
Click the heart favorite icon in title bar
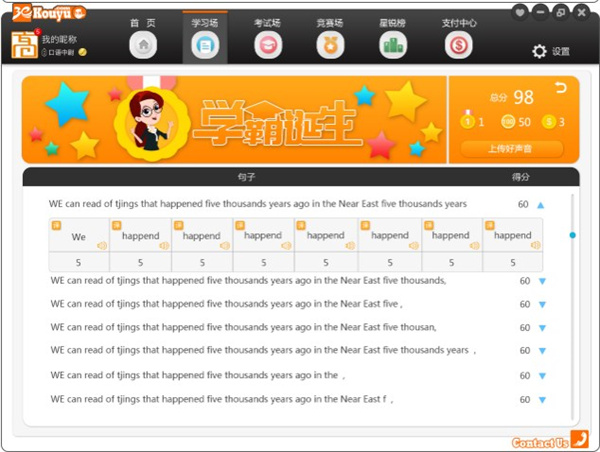[520, 13]
